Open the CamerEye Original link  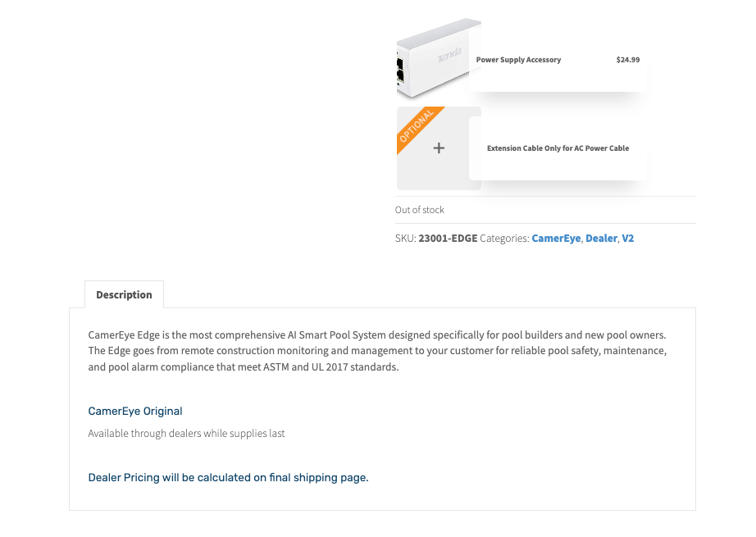click(x=135, y=411)
